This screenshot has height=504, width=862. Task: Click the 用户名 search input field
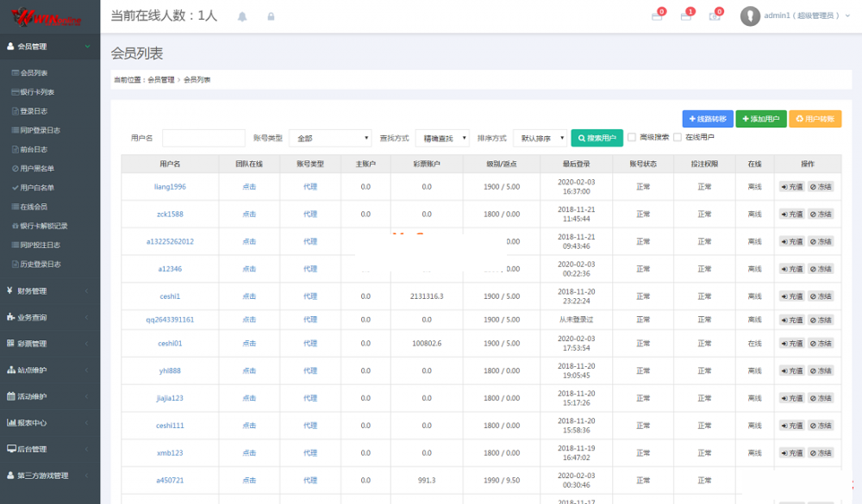203,138
